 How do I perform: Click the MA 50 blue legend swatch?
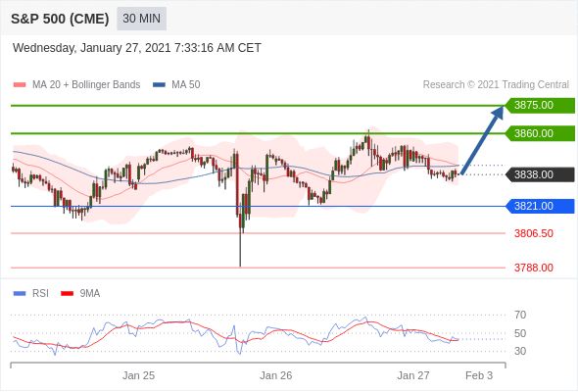click(160, 85)
